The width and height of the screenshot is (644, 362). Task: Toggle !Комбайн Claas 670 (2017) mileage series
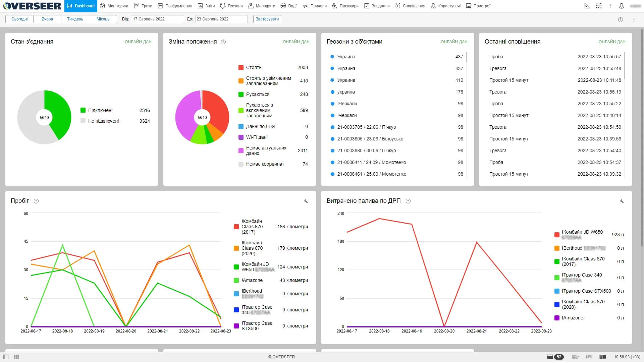pyautogui.click(x=271, y=227)
